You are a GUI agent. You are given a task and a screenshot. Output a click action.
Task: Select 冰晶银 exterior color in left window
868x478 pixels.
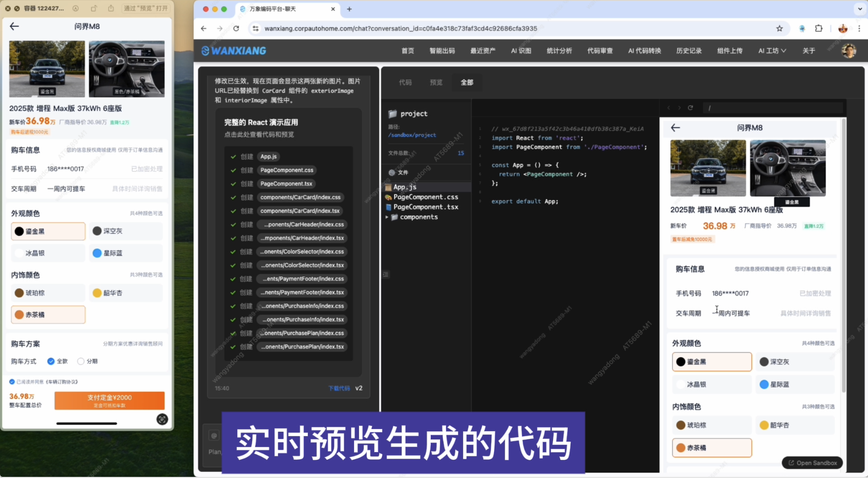point(48,253)
